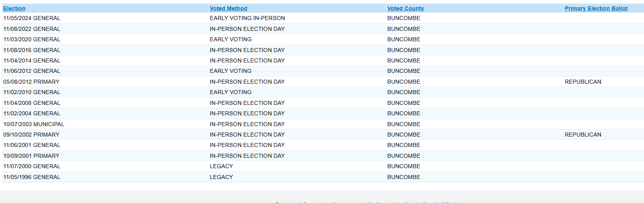644x203 pixels.
Task: Select the 11/04/2008 GENERAL election cell
Action: (x=32, y=103)
